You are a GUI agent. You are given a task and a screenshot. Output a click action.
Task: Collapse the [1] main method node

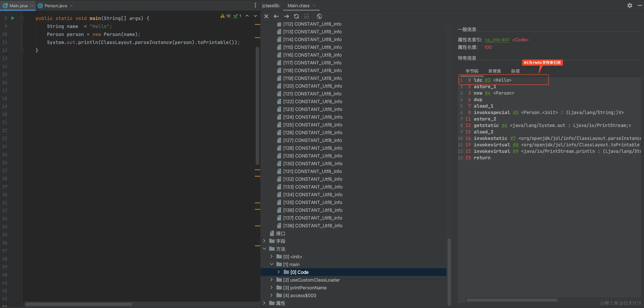[272, 264]
